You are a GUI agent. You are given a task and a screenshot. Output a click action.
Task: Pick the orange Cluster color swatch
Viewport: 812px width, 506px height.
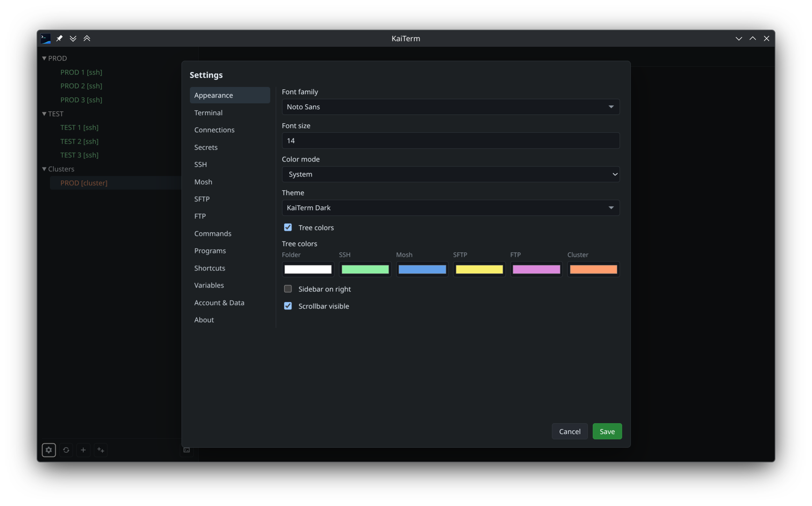click(594, 269)
